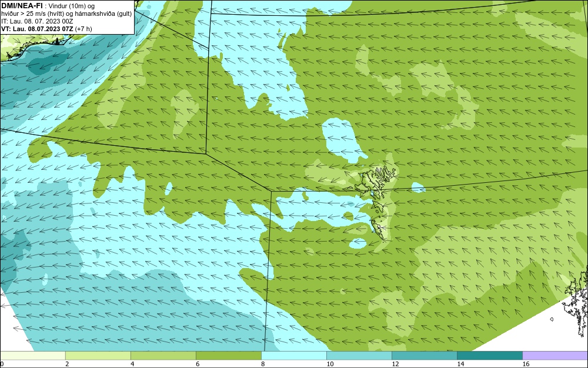Click the legend scale label '16'
Image resolution: width=588 pixels, height=368 pixels.
coord(526,364)
